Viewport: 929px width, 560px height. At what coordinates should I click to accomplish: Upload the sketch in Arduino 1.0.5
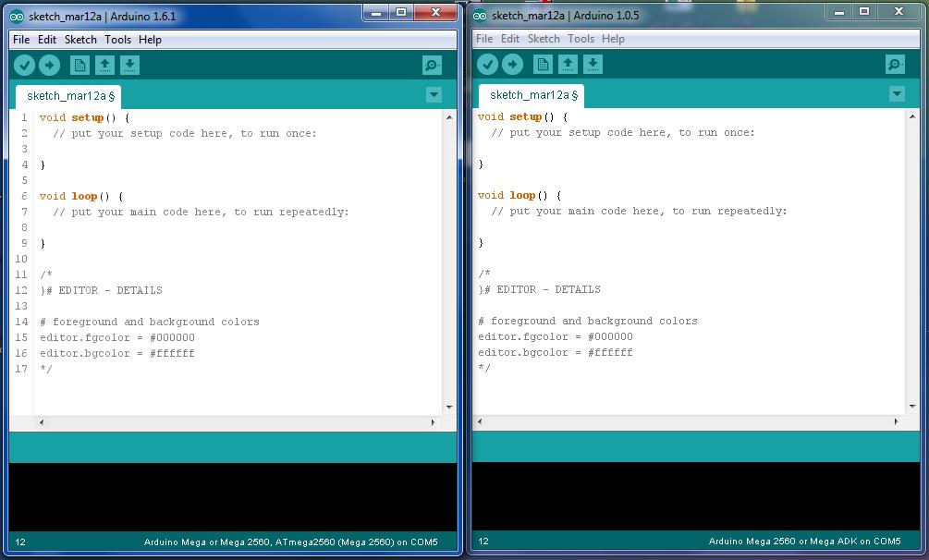pos(512,64)
